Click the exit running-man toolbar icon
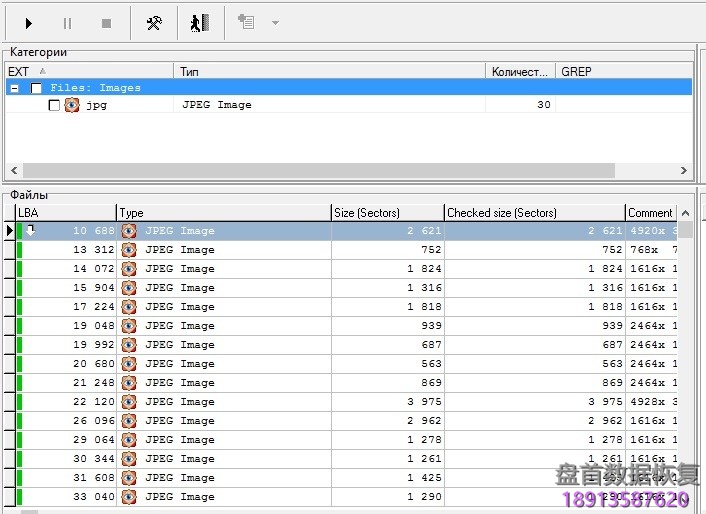Image resolution: width=706 pixels, height=514 pixels. click(x=200, y=23)
